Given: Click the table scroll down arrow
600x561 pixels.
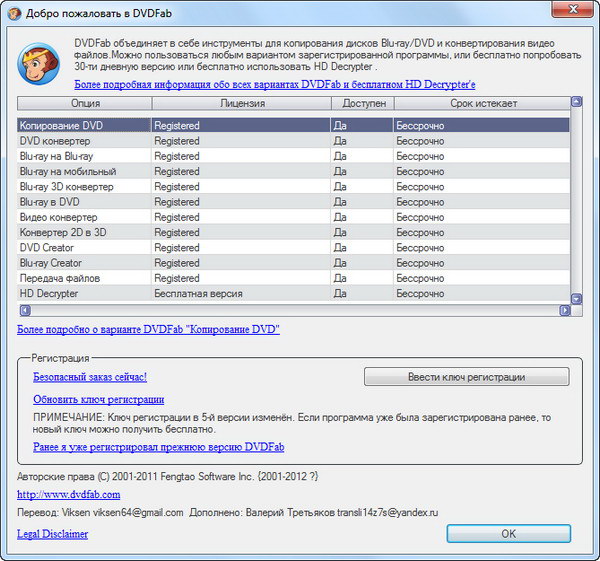Looking at the screenshot, I should click(x=576, y=297).
